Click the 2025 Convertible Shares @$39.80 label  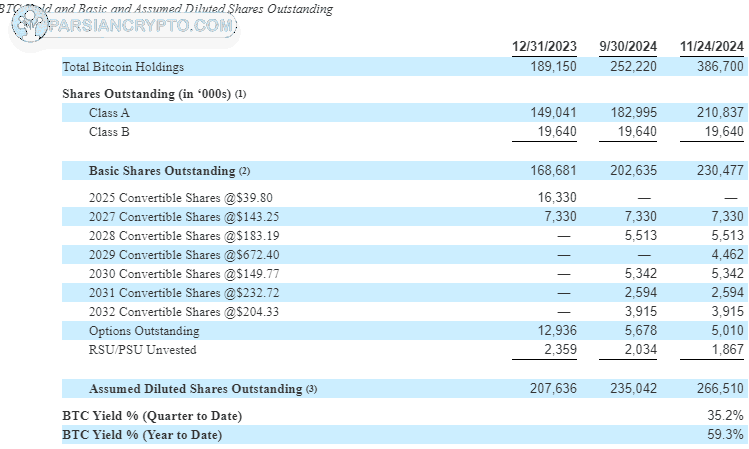tap(181, 198)
